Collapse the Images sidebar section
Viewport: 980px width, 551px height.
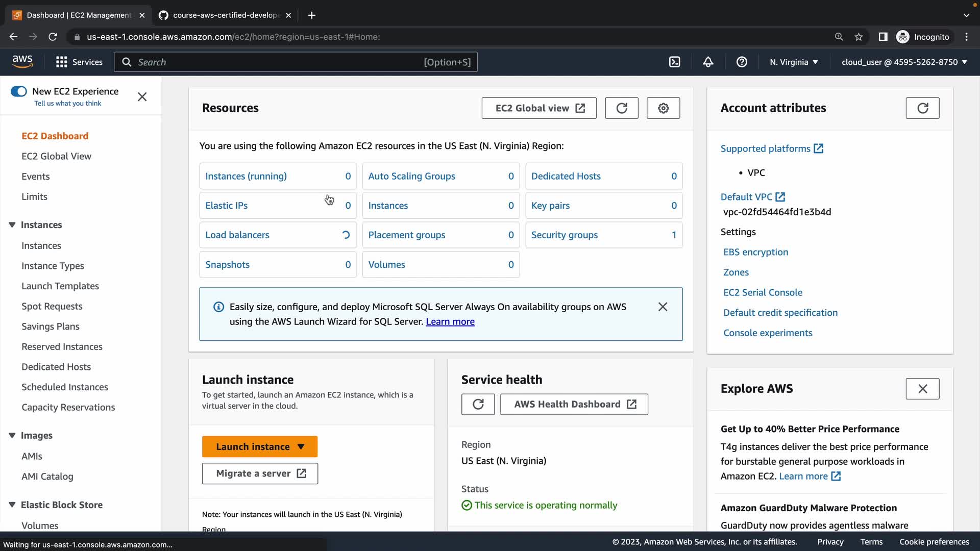[x=12, y=436]
